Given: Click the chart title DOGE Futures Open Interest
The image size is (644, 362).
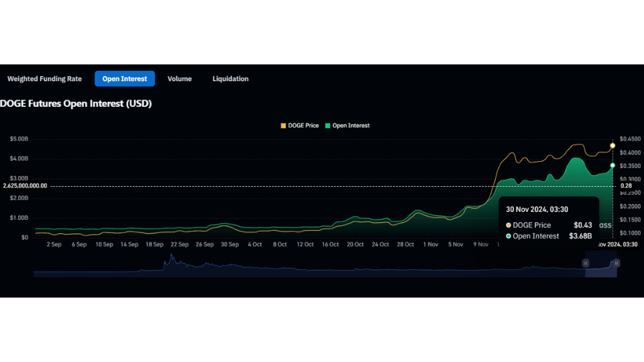Looking at the screenshot, I should (76, 104).
